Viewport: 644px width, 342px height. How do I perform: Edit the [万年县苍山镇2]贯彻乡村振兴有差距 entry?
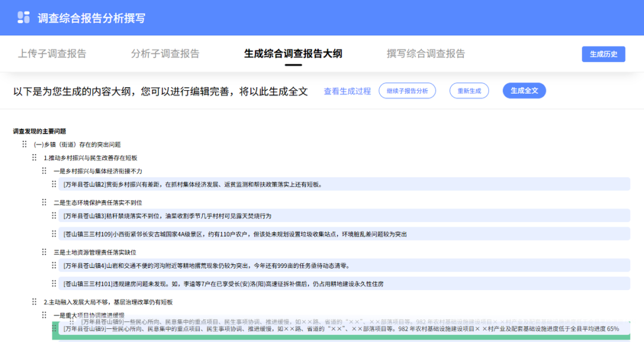[x=344, y=184]
